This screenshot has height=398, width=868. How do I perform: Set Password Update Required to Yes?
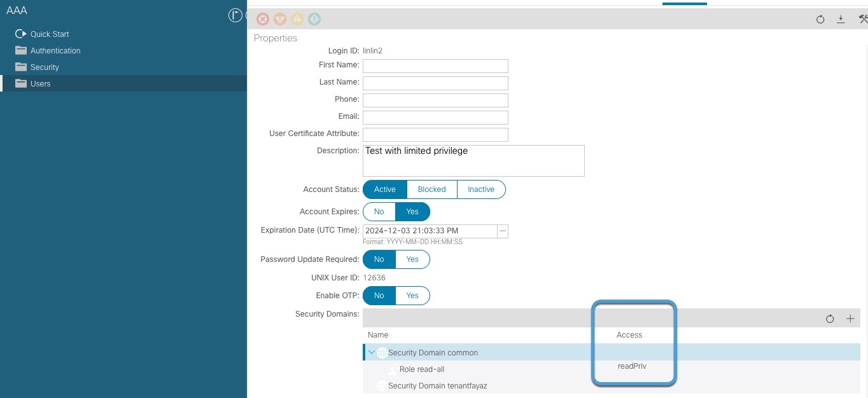(x=412, y=259)
